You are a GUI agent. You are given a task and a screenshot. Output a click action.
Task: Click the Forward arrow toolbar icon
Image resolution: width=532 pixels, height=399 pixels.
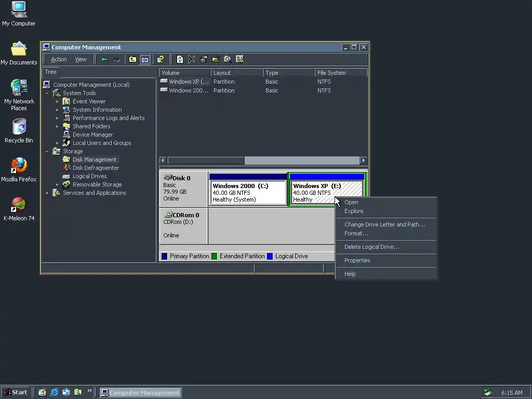click(x=117, y=59)
